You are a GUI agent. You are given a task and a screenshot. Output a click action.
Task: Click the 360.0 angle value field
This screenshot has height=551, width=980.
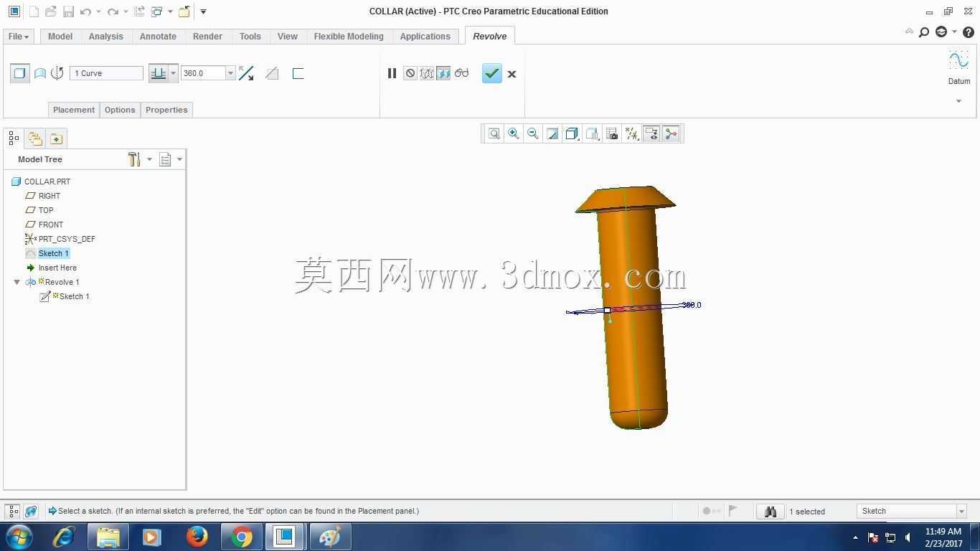coord(204,73)
